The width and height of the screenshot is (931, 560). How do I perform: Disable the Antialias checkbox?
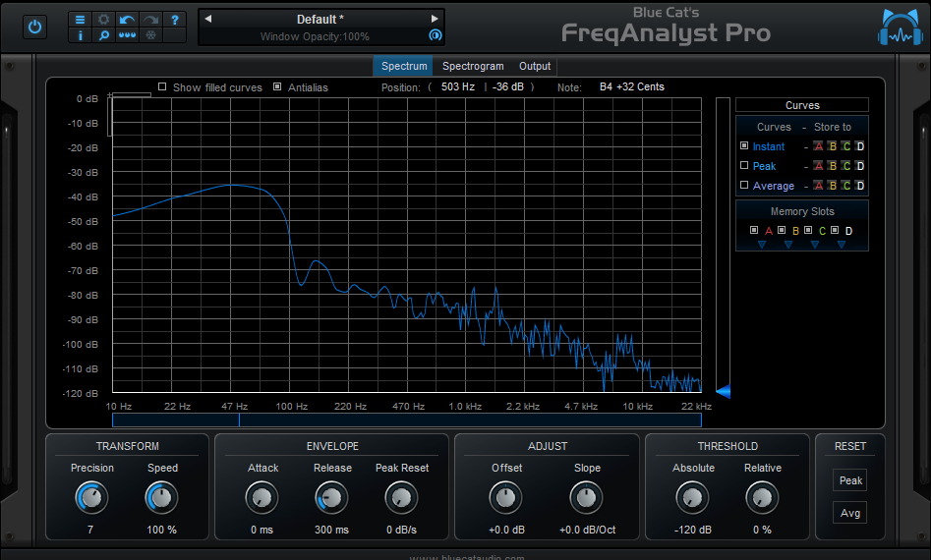point(277,86)
